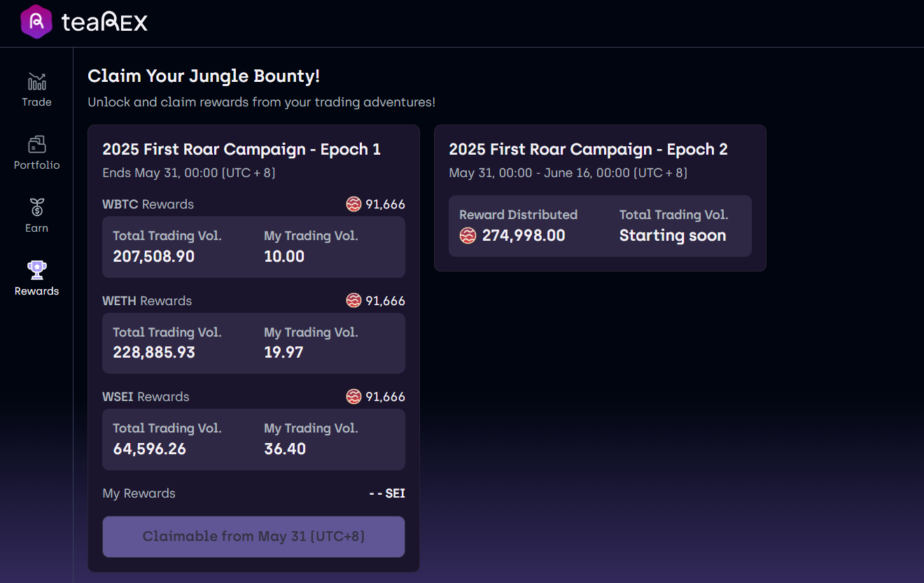Click WETH my trading volume 19.97
The image size is (924, 583).
point(283,352)
